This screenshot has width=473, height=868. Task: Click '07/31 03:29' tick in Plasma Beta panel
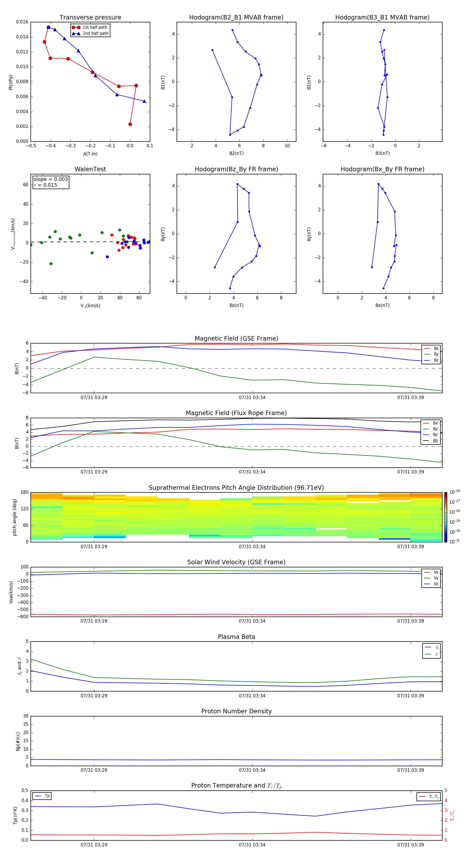94,695
